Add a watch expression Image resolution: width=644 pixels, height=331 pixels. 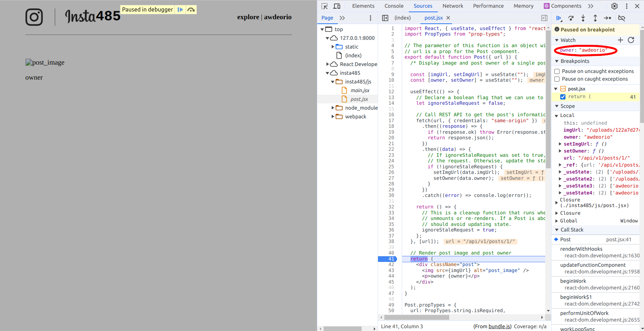[x=620, y=40]
